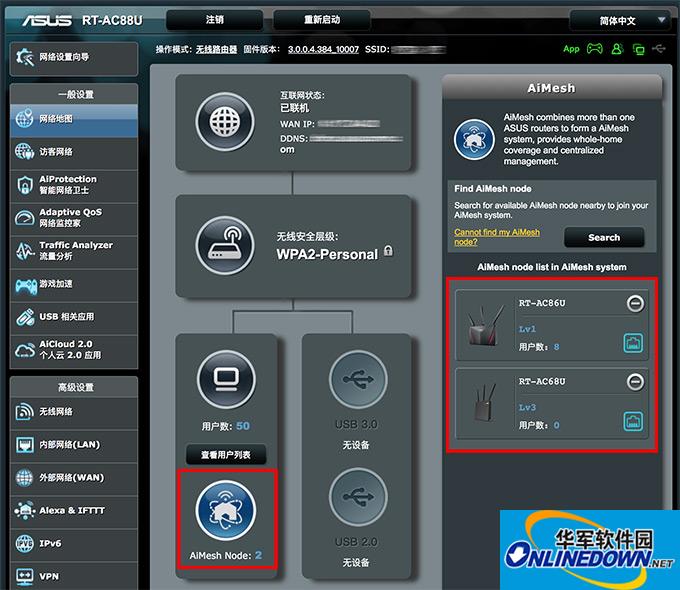Click the wireless router icon
The width and height of the screenshot is (680, 590).
tap(225, 246)
